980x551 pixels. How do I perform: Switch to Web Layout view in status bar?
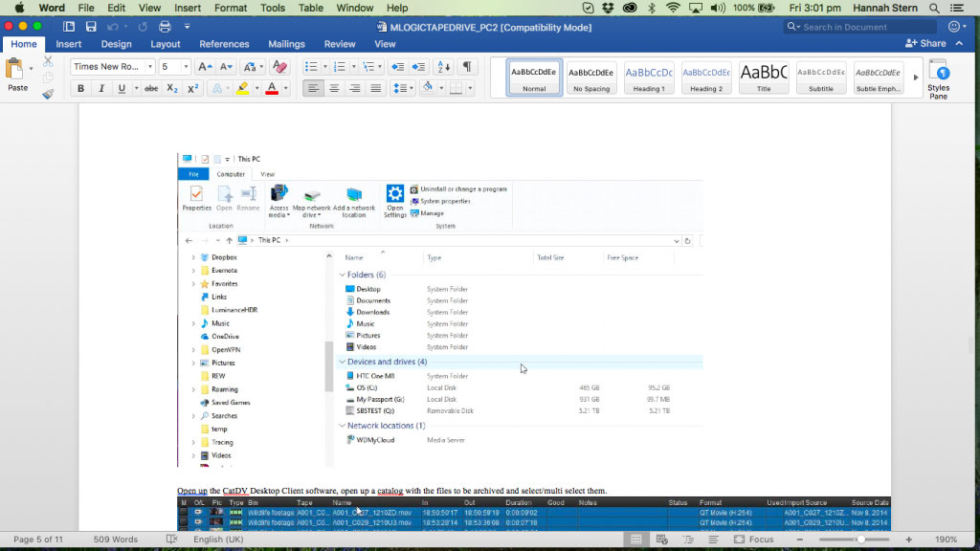click(x=662, y=540)
